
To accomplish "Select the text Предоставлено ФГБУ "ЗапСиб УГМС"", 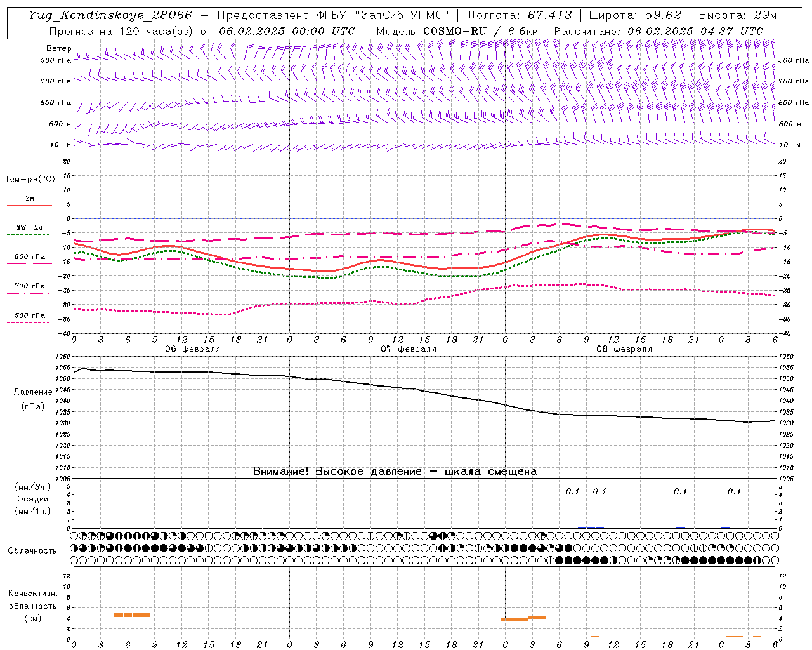I will (x=332, y=15).
